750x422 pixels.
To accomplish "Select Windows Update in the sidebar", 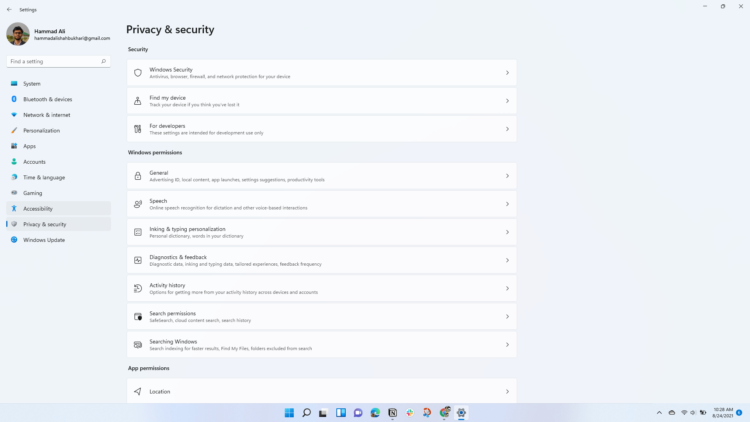I will [x=58, y=240].
